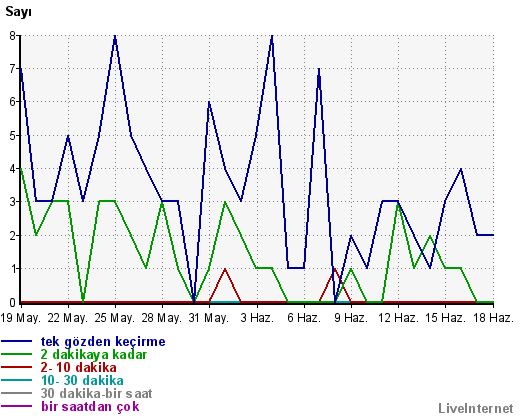Click the '12 Haz.' date axis label
This screenshot has height=418, width=520.
[398, 318]
